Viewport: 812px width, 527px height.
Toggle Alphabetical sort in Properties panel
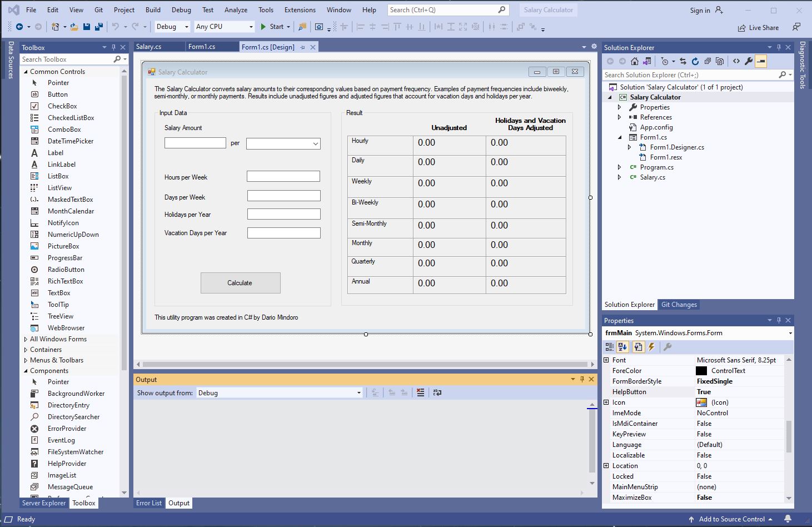622,347
